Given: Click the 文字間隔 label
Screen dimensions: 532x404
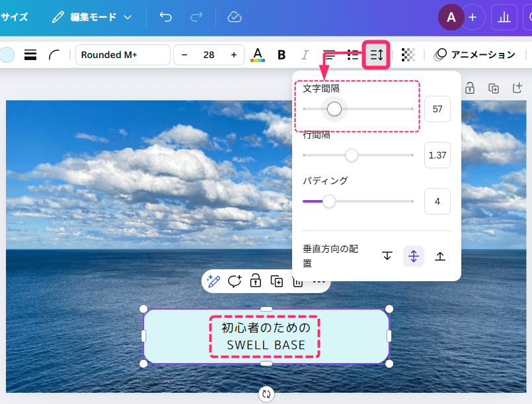Looking at the screenshot, I should pyautogui.click(x=321, y=88).
